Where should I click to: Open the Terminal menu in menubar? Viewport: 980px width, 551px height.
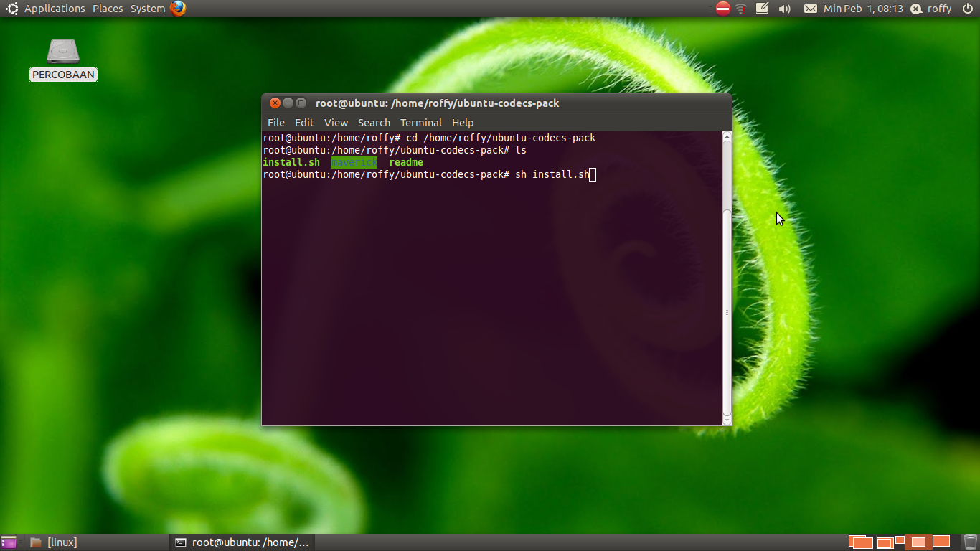coord(421,123)
